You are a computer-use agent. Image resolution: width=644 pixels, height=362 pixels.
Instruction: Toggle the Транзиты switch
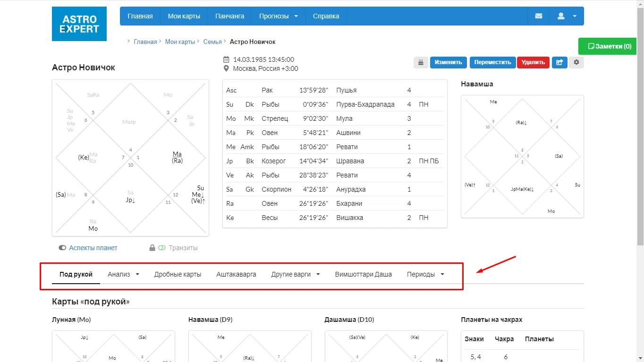162,248
